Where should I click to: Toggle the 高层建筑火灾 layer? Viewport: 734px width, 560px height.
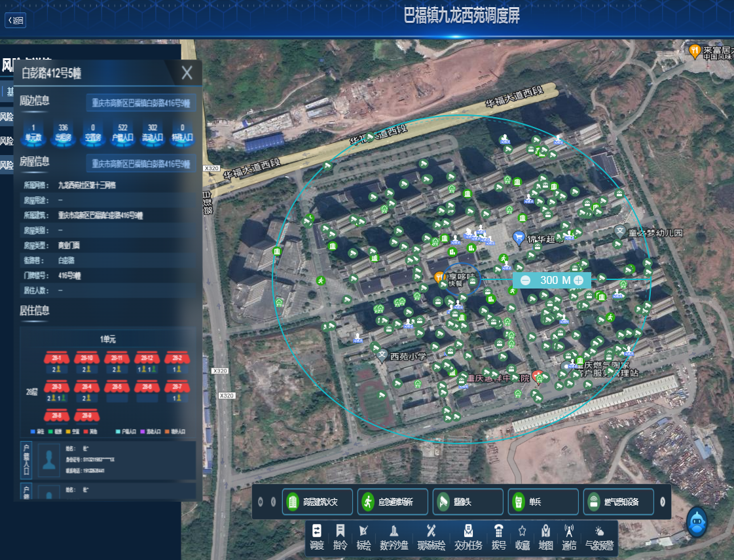318,502
